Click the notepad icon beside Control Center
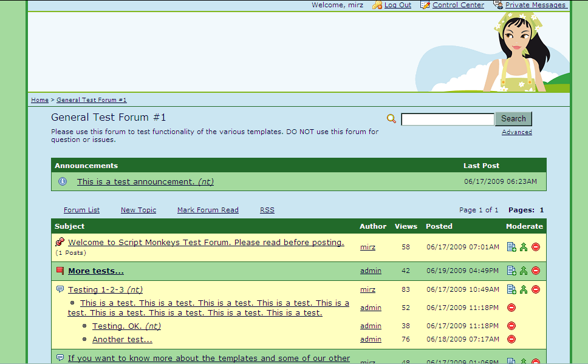The width and height of the screenshot is (588, 364). [x=425, y=5]
